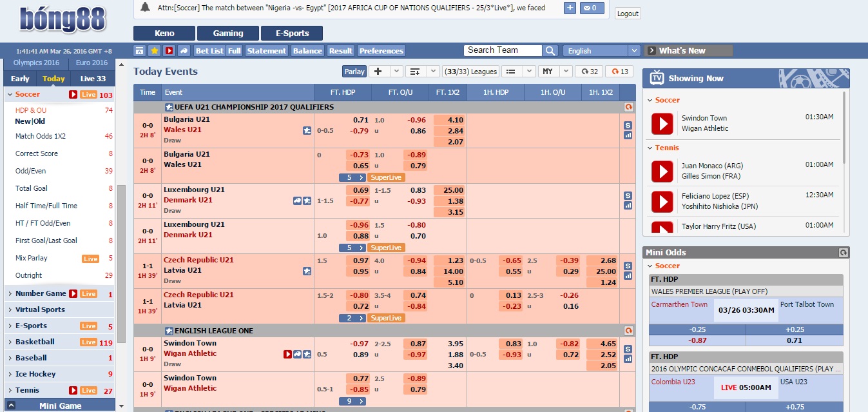Refresh the UEFA U21 Championship league section

[x=628, y=107]
